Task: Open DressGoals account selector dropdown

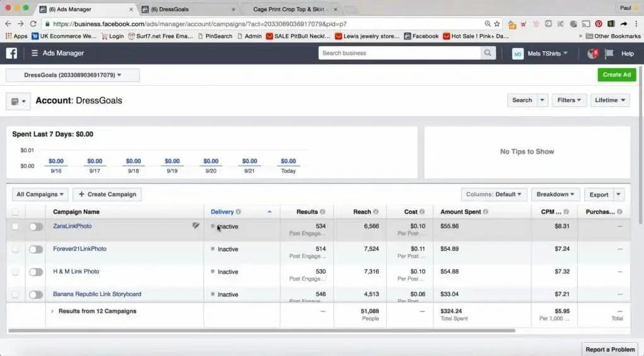Action: (x=72, y=75)
